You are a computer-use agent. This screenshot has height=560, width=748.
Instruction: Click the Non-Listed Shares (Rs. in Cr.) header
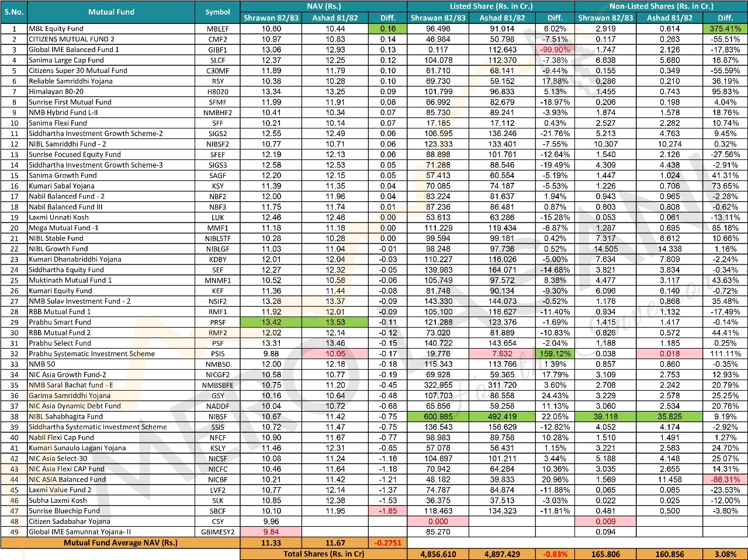661,6
